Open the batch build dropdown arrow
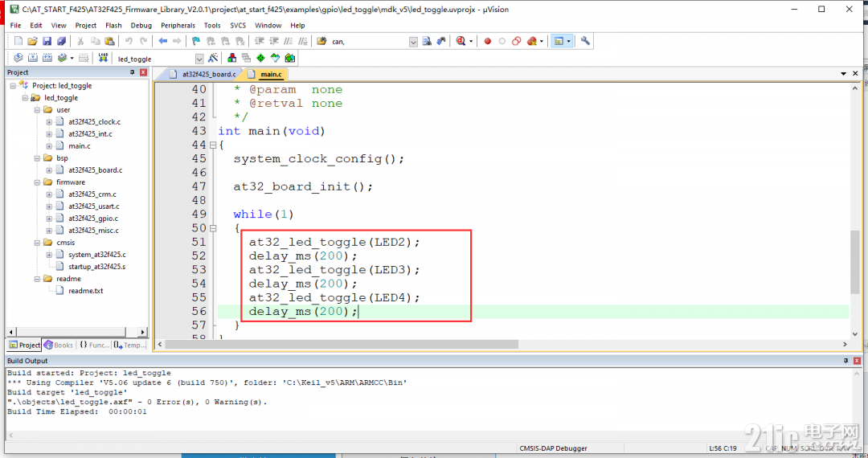 click(x=72, y=58)
